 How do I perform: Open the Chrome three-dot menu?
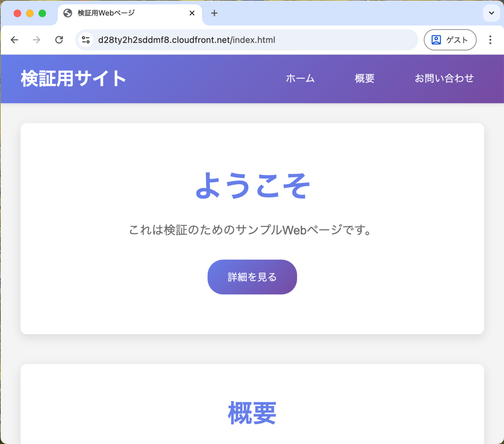click(x=490, y=40)
